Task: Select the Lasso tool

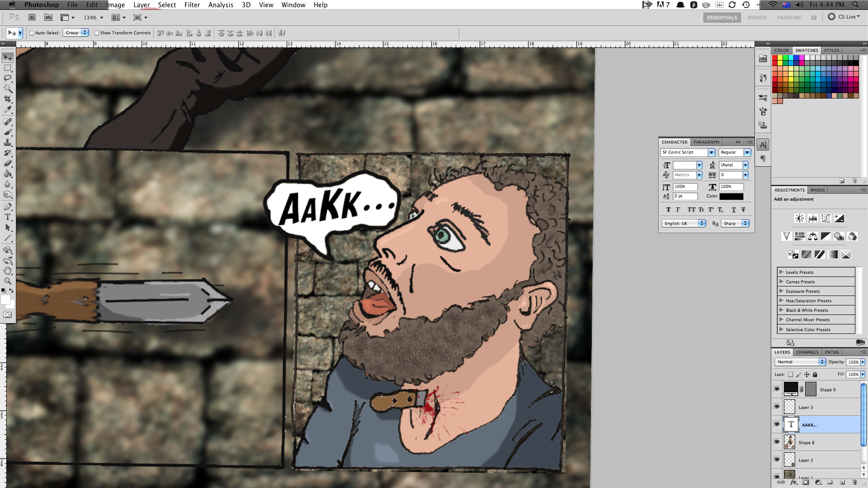Action: click(8, 78)
